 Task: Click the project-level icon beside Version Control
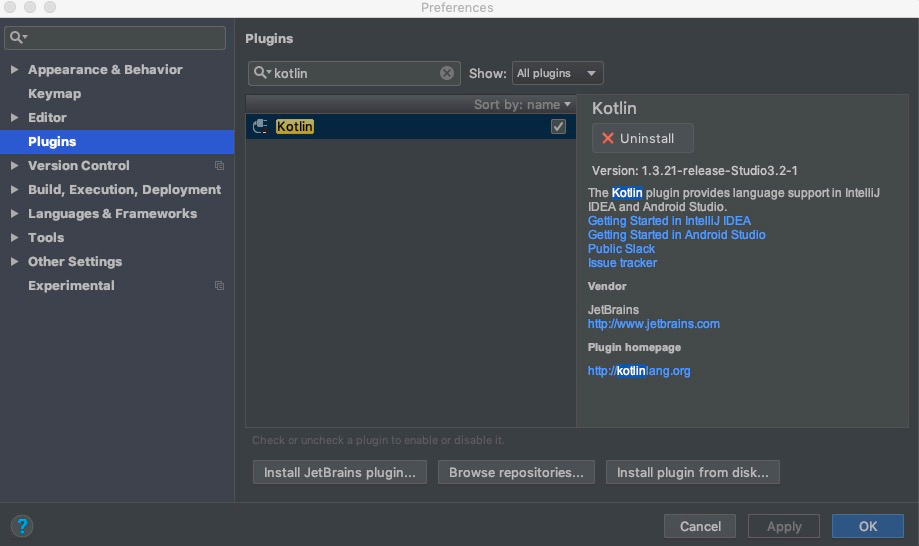pyautogui.click(x=219, y=166)
